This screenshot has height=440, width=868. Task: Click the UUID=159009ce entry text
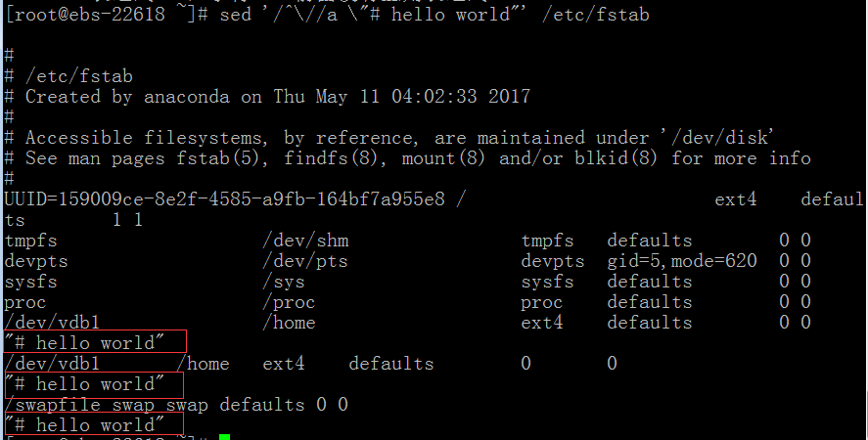(224, 198)
